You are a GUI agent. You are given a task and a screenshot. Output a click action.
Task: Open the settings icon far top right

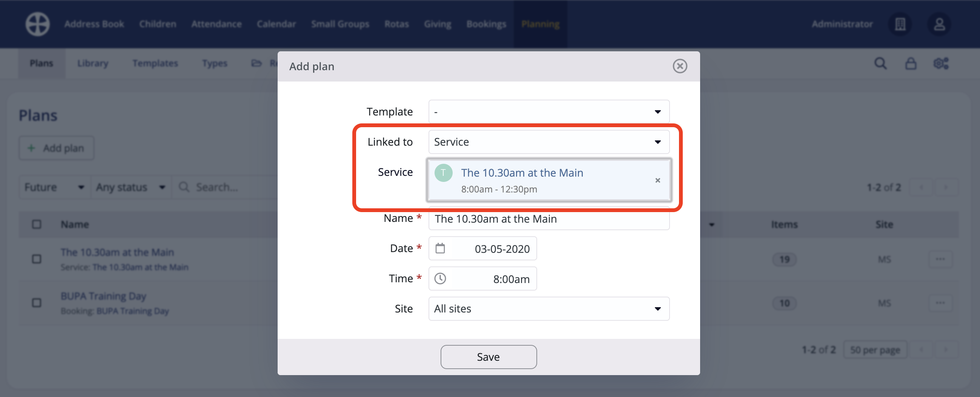coord(941,63)
